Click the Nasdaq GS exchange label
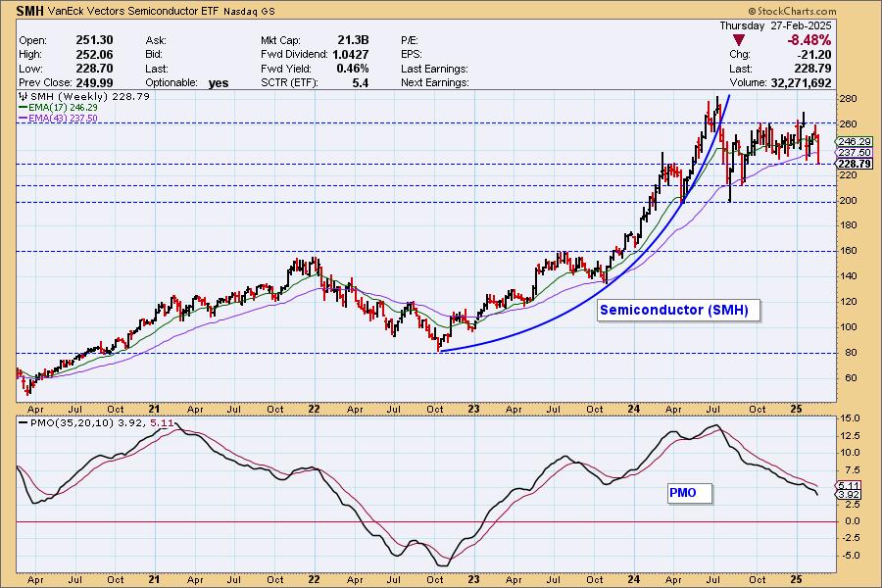 point(249,12)
